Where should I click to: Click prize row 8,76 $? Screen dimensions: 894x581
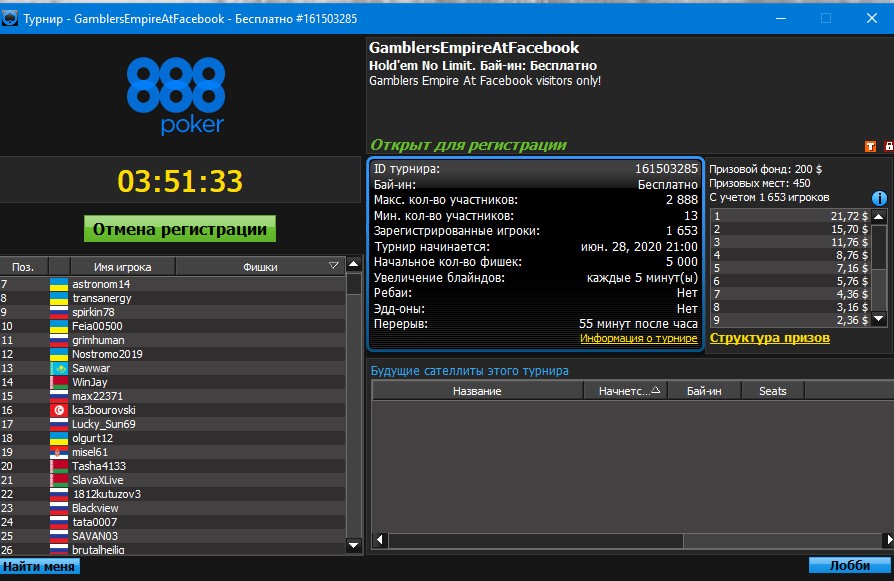click(790, 255)
